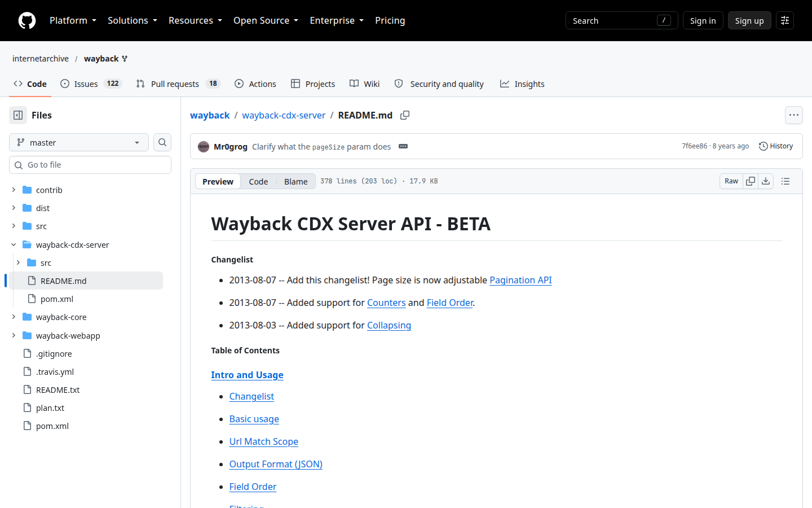Screen dimensions: 812x508
Task: View commit History
Action: 776,146
